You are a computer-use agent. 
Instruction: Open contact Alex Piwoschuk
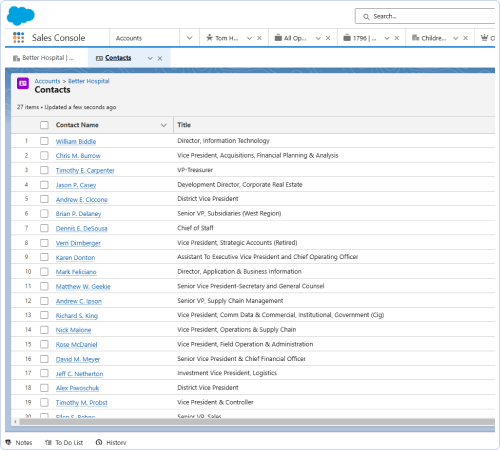(x=77, y=388)
